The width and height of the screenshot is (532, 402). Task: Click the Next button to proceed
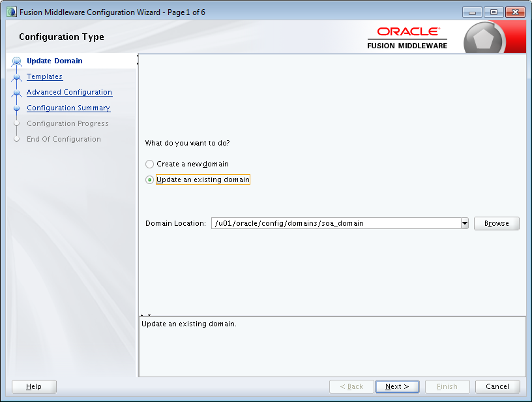[x=397, y=386]
